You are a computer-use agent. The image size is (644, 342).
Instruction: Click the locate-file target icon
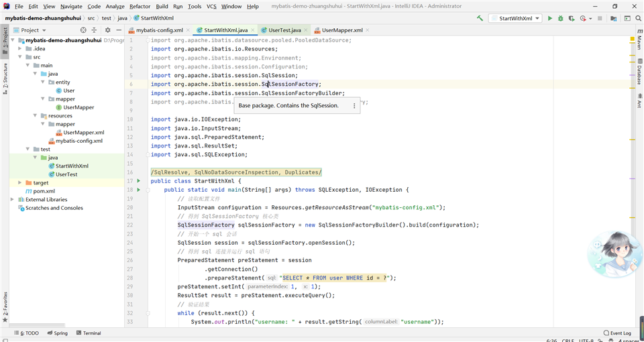click(x=83, y=30)
